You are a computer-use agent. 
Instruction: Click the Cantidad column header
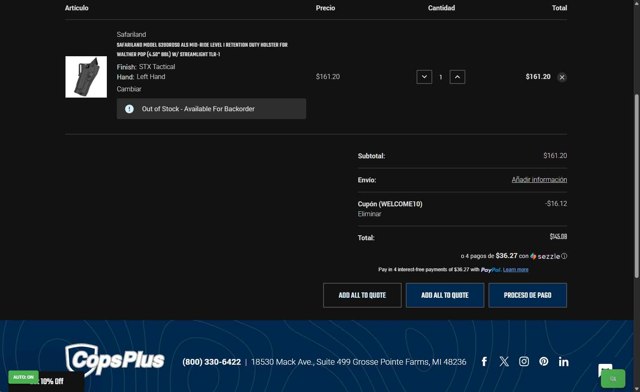point(441,8)
